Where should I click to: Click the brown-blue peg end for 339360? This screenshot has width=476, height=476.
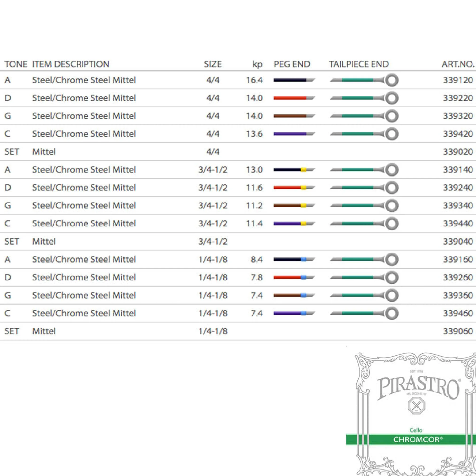click(294, 295)
